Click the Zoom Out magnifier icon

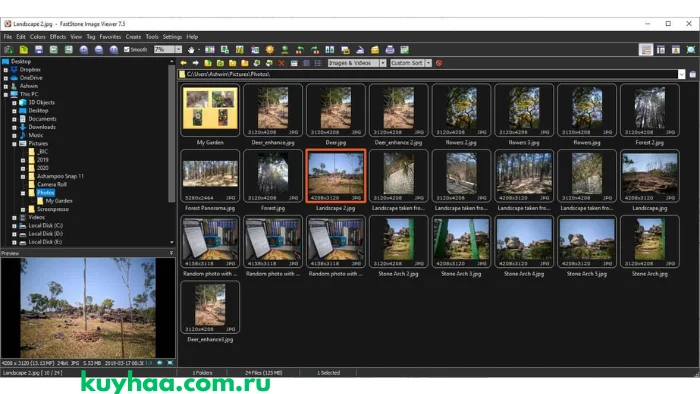99,50
